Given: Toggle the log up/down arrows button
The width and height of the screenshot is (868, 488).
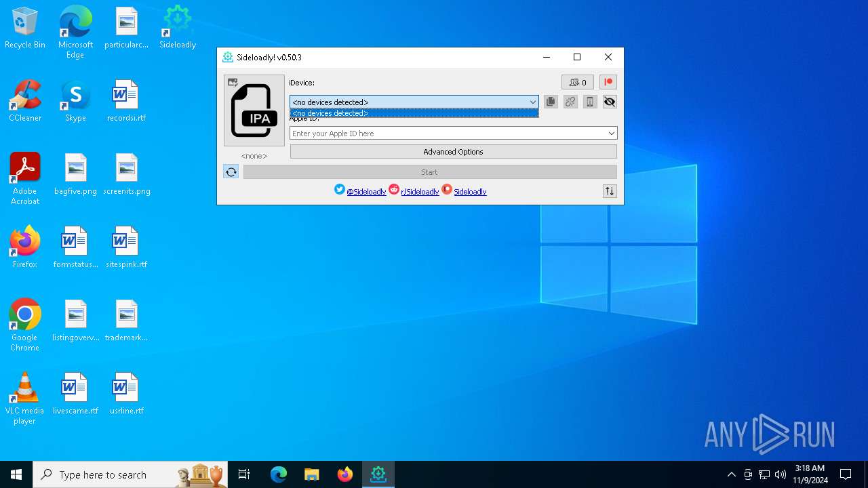Looking at the screenshot, I should (x=610, y=191).
